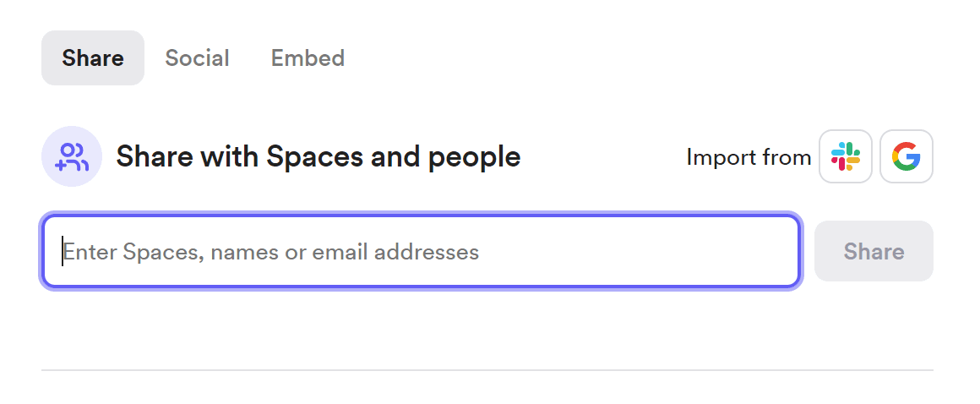The image size is (980, 404).
Task: Click the "Share with Spaces and people" heading
Action: (318, 156)
